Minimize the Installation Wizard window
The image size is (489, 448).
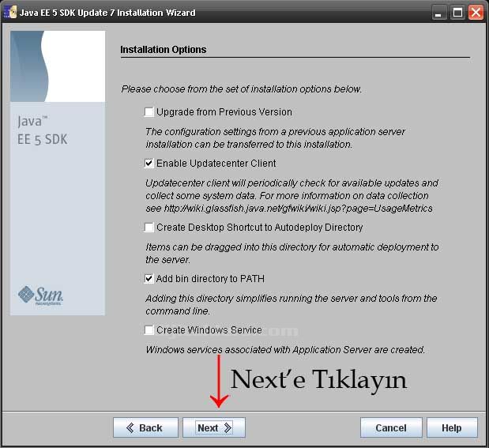(438, 13)
